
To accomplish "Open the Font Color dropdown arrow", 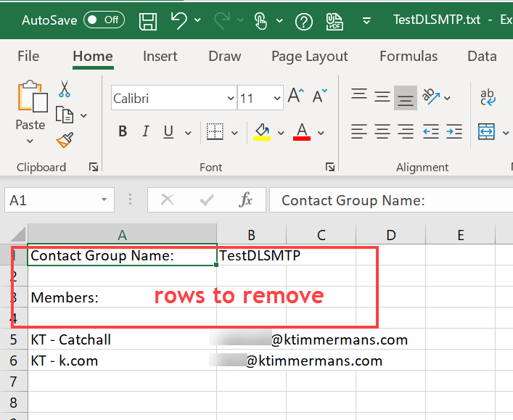I will tap(321, 133).
